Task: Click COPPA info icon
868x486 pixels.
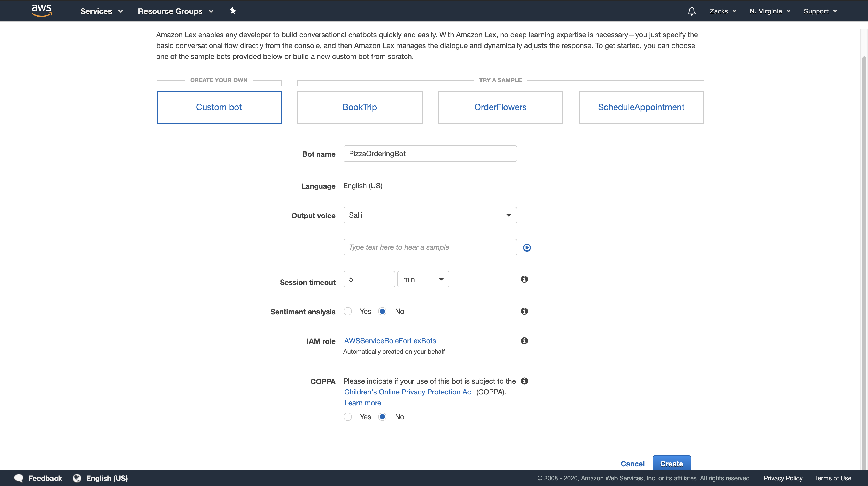Action: pos(524,381)
